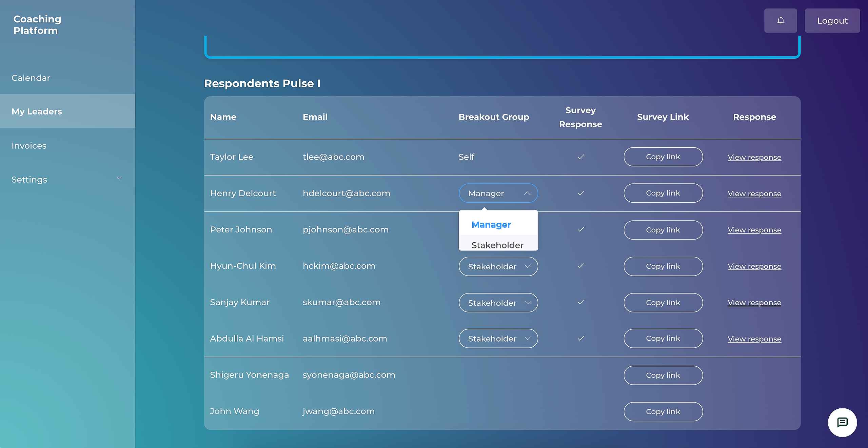868x448 pixels.
Task: Open Invoices from the sidebar
Action: (29, 146)
